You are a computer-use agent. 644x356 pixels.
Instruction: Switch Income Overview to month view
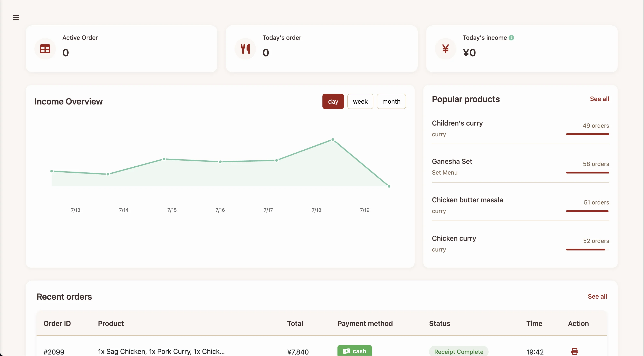coord(391,101)
